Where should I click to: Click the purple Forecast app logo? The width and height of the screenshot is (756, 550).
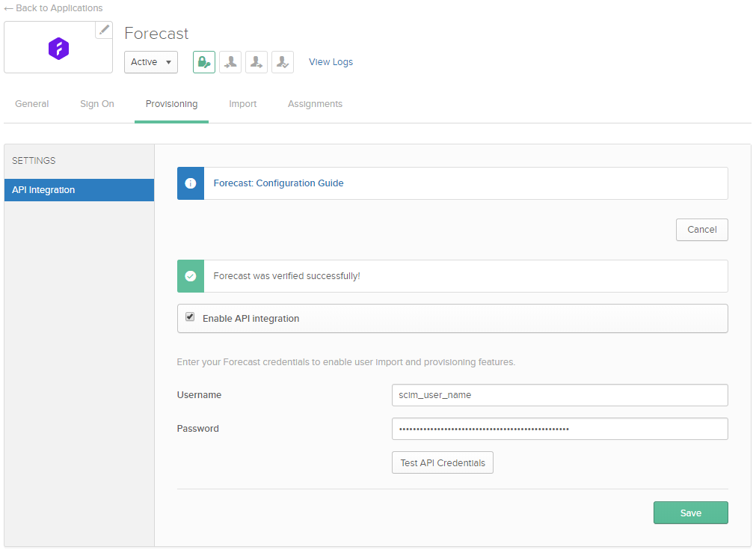pos(58,48)
